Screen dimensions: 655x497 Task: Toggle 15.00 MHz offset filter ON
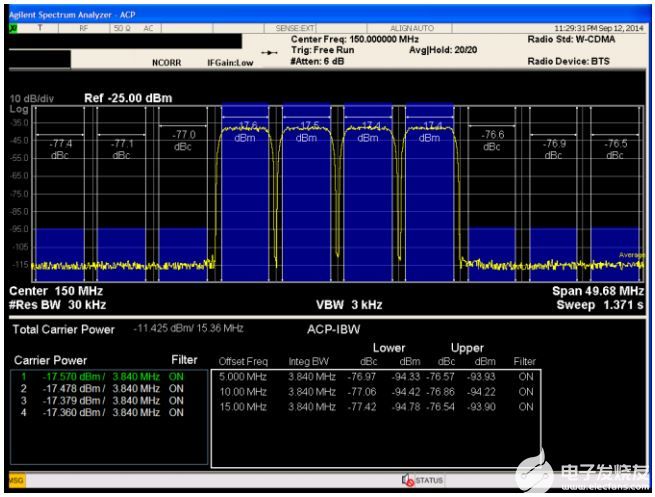coord(525,406)
